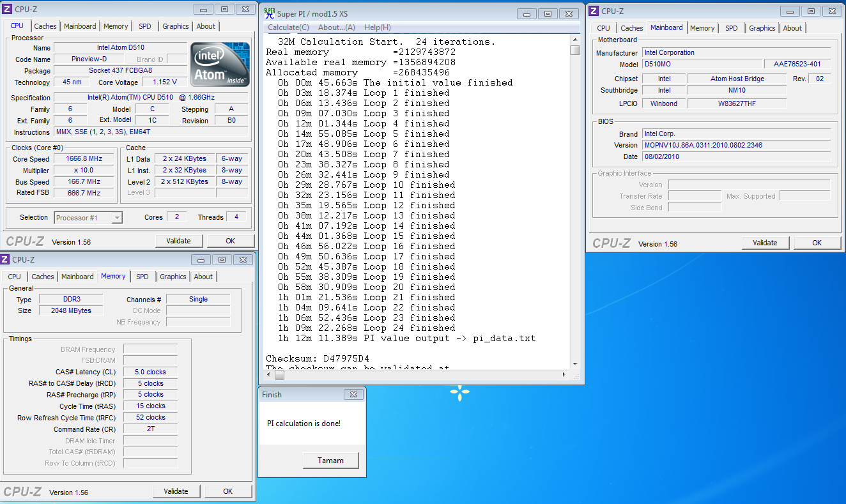Click the Channels # field Single
846x504 pixels.
(198, 300)
